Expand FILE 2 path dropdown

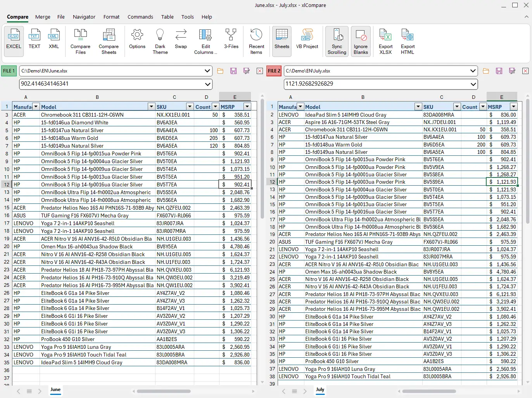[x=473, y=71]
